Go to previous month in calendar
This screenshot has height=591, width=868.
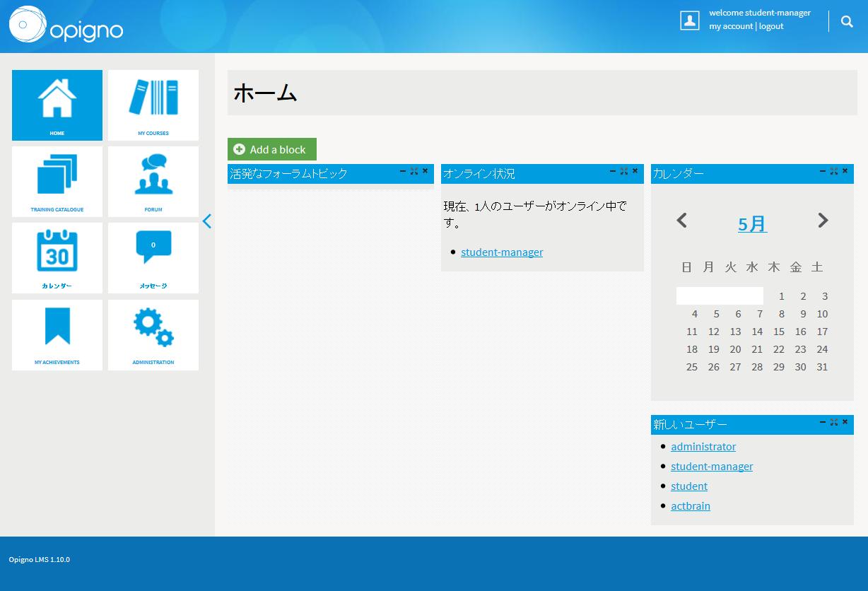click(681, 221)
